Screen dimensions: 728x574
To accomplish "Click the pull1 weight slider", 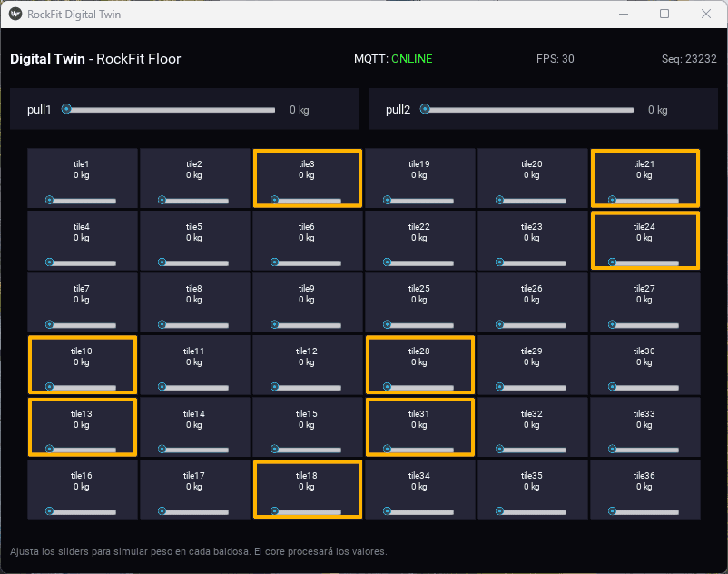I will pos(169,110).
